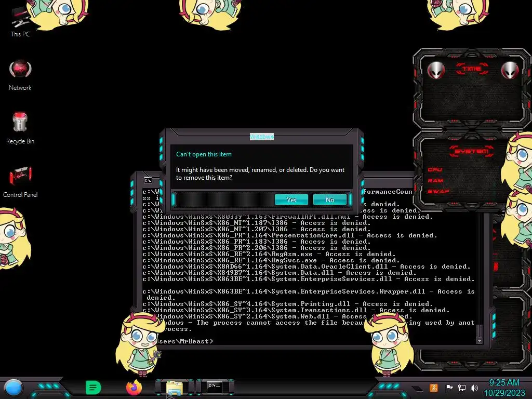Select the Control Panel desktop icon
532x399 pixels.
tap(20, 182)
